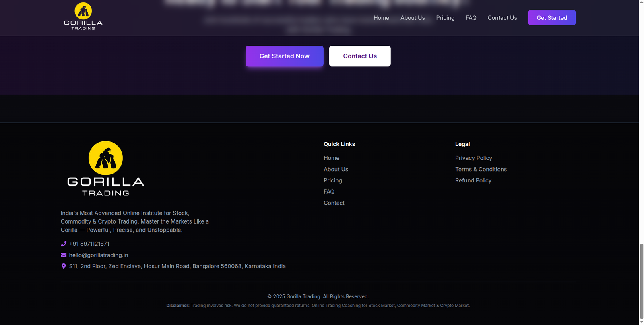The width and height of the screenshot is (644, 325).
Task: Open Home in the top navigation
Action: [381, 18]
